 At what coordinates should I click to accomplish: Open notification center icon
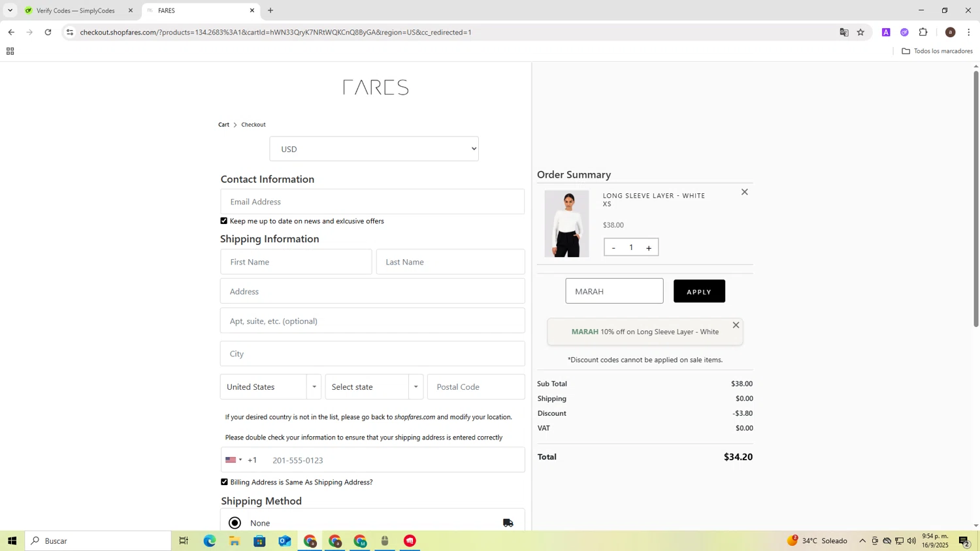[x=964, y=541]
